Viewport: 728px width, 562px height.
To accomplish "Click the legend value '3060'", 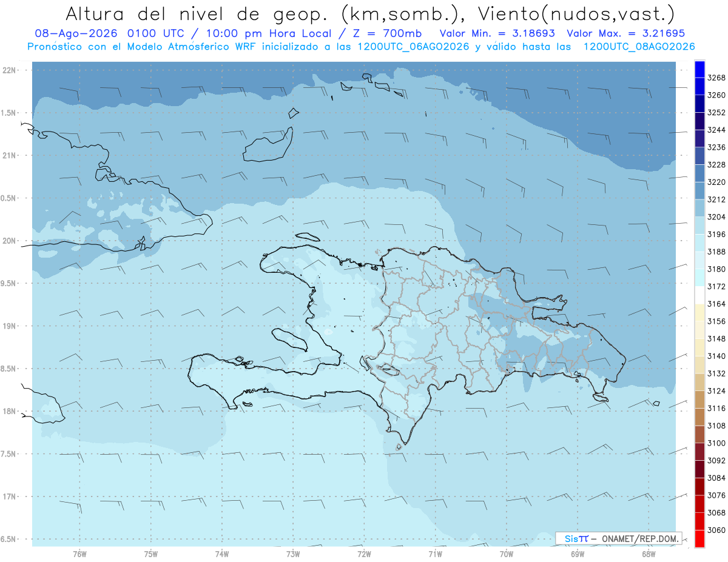I will click(716, 530).
